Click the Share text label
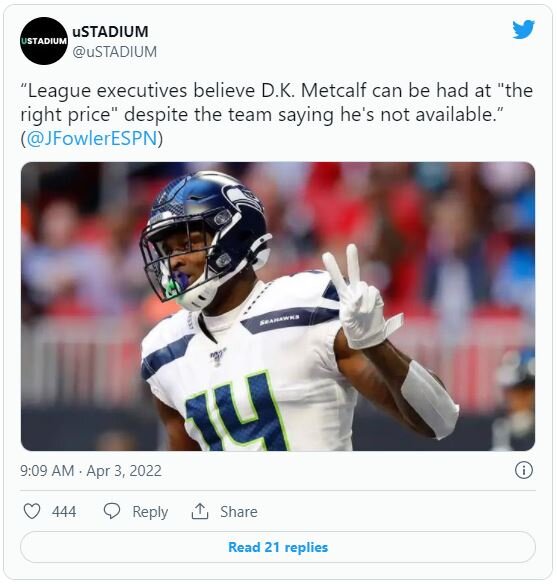The image size is (557, 584). click(239, 512)
